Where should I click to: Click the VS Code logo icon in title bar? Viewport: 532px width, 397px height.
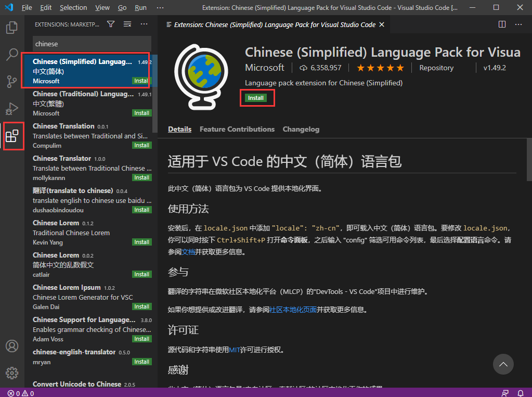pyautogui.click(x=9, y=7)
